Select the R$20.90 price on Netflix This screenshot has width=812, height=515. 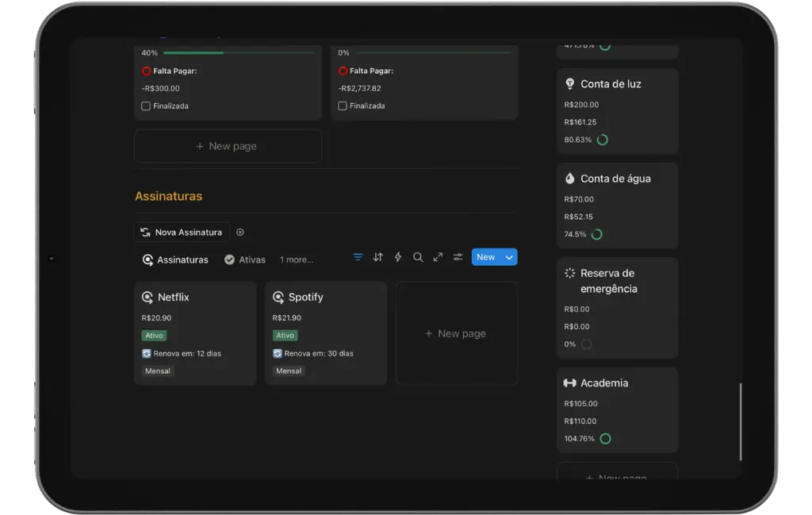[x=156, y=317]
